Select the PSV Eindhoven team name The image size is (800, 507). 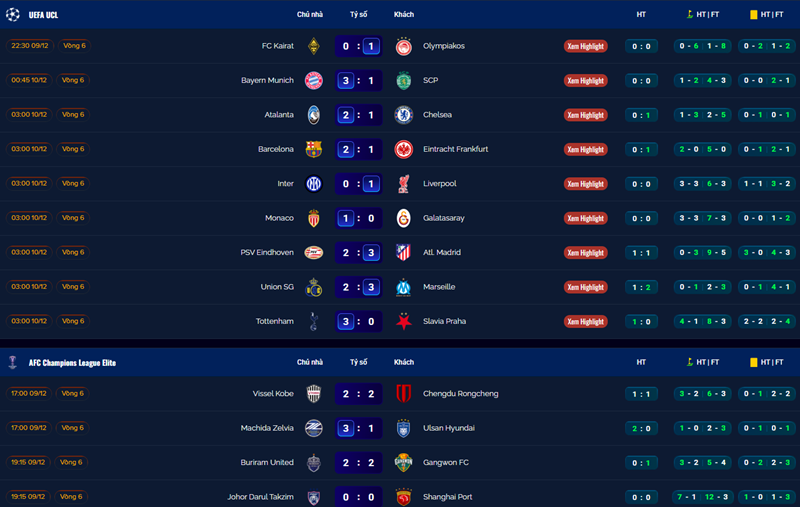[267, 253]
